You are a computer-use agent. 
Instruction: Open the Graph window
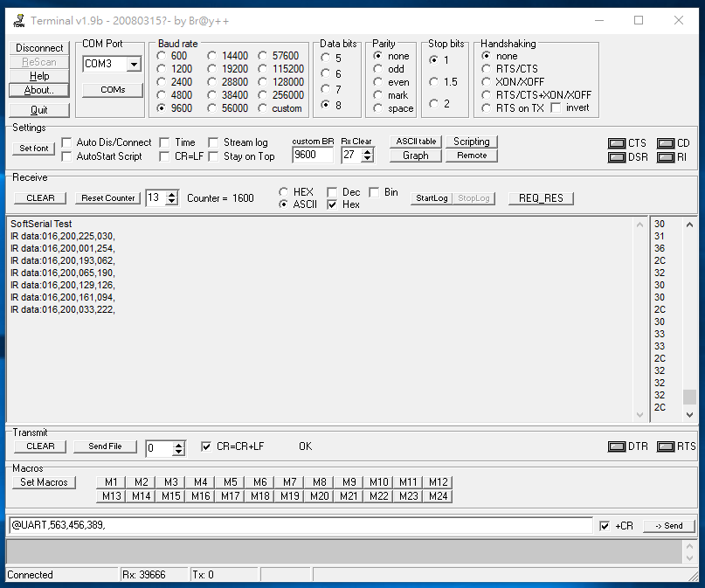pyautogui.click(x=415, y=156)
